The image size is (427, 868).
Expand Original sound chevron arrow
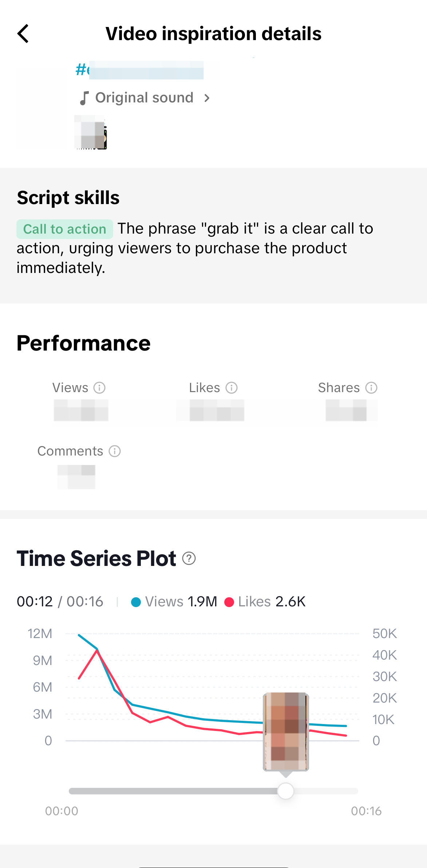207,98
